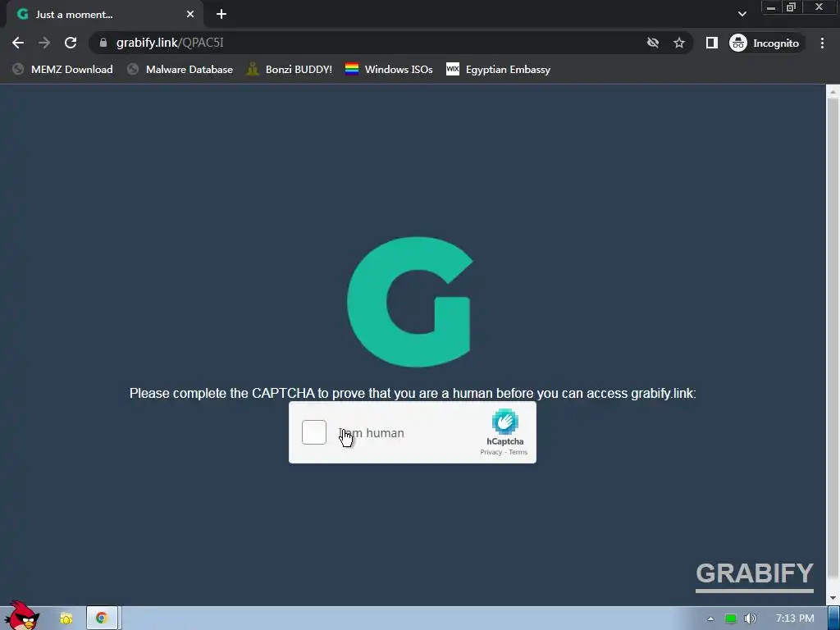The width and height of the screenshot is (840, 630).
Task: Click the volume speaker tray icon
Action: point(750,619)
